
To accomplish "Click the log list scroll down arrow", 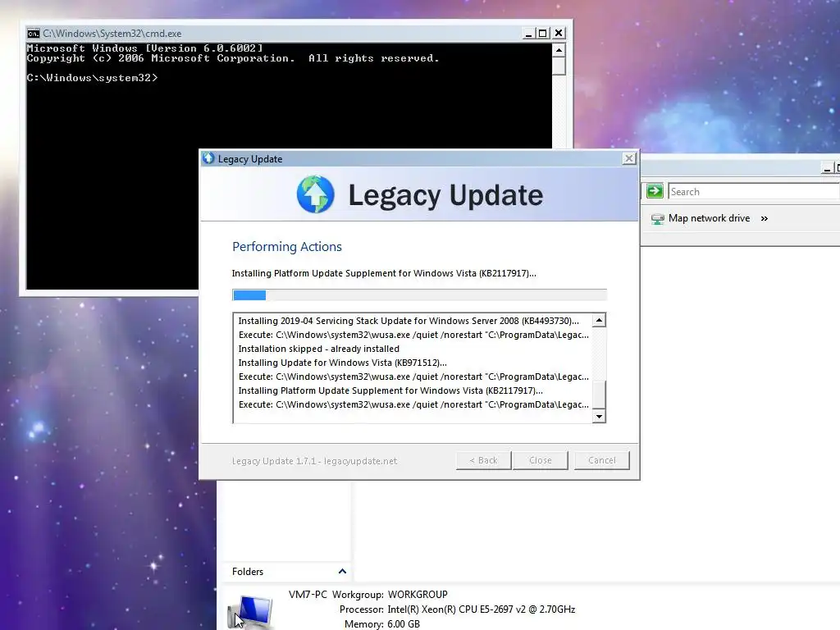I will coord(599,416).
